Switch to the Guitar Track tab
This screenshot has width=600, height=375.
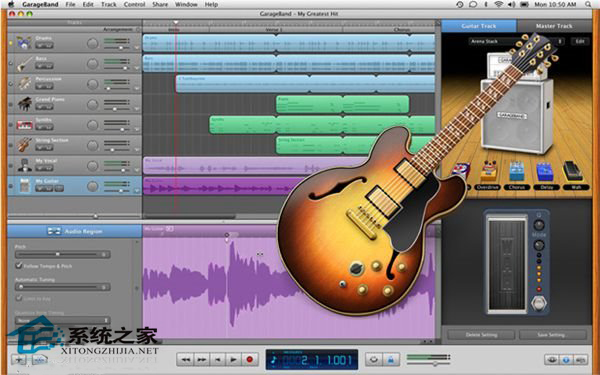pos(479,26)
